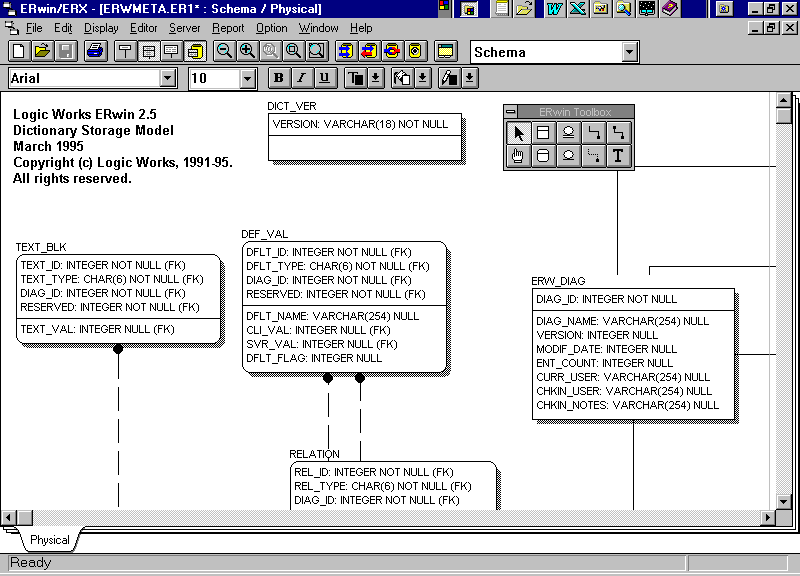Open the Report menu
The width and height of the screenshot is (800, 576).
(228, 28)
